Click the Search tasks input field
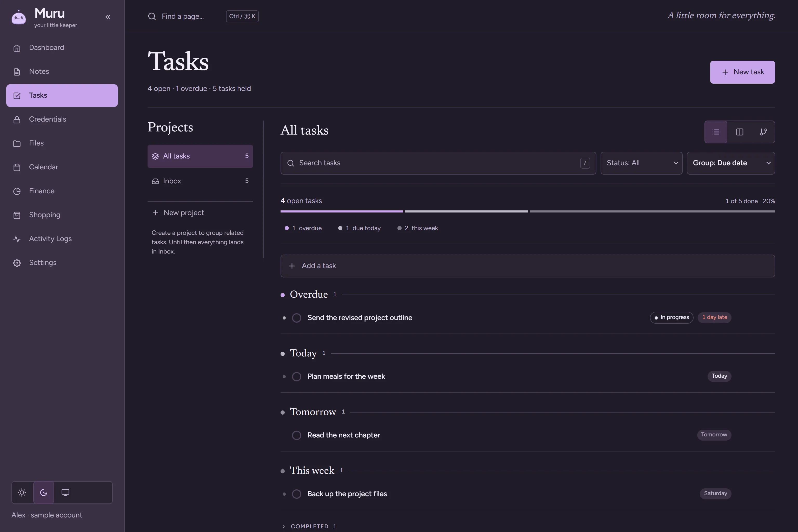Viewport: 798px width, 532px height. tap(438, 163)
